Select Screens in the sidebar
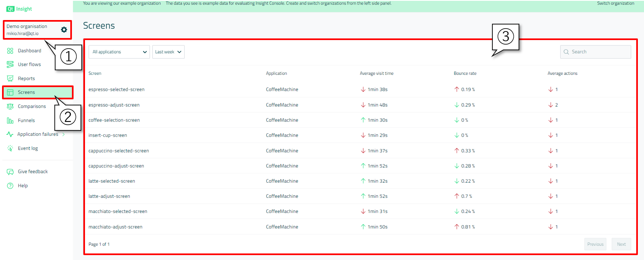This screenshot has height=260, width=644. pos(27,92)
